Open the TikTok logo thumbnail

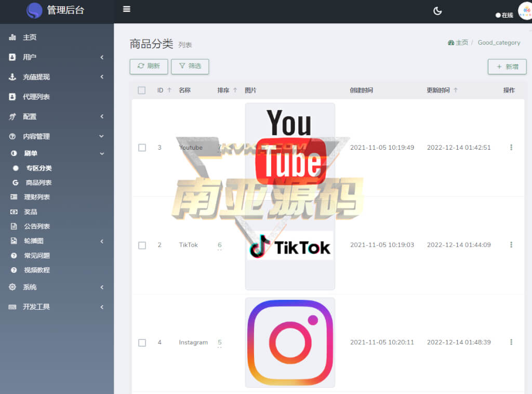(x=290, y=245)
